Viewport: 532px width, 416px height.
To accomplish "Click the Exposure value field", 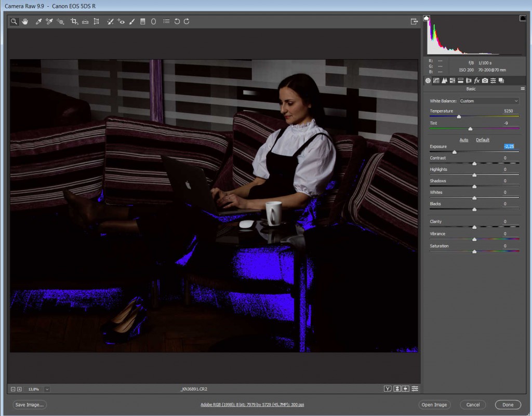I will pos(509,146).
